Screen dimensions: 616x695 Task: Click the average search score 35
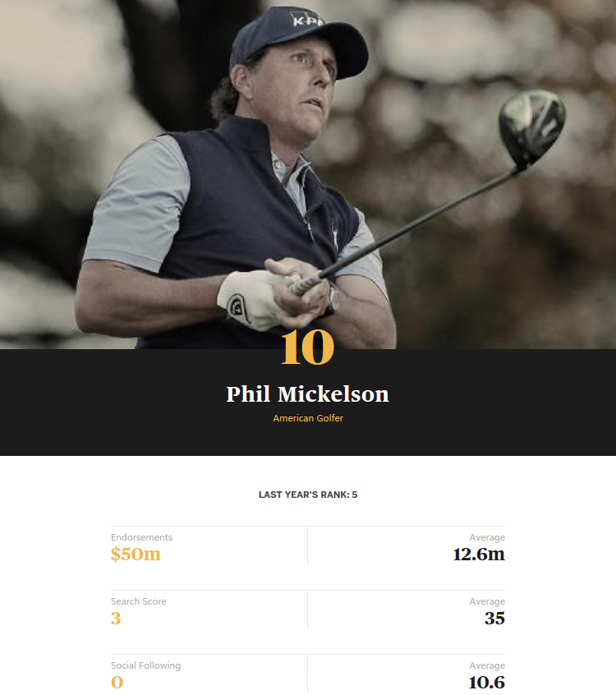(494, 619)
